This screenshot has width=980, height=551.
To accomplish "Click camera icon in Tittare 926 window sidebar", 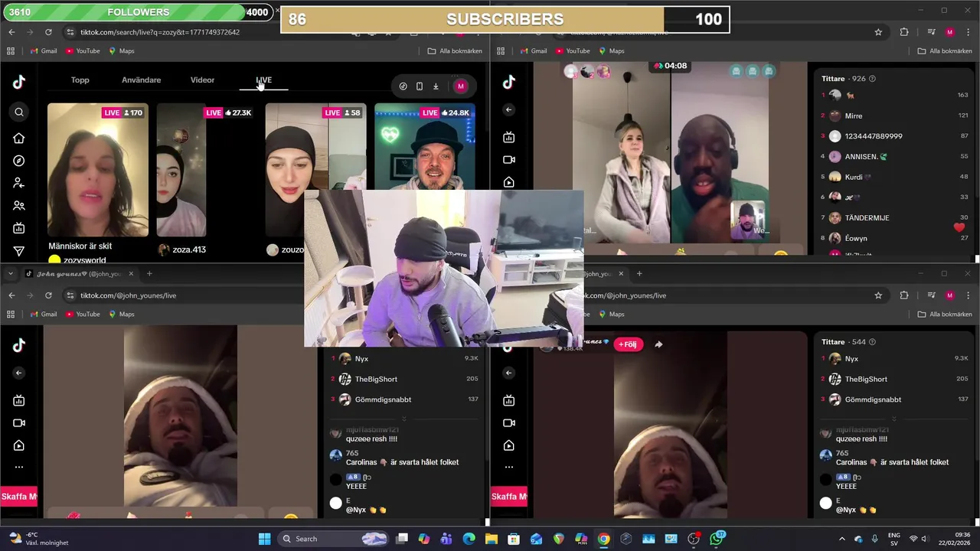I will [x=509, y=160].
